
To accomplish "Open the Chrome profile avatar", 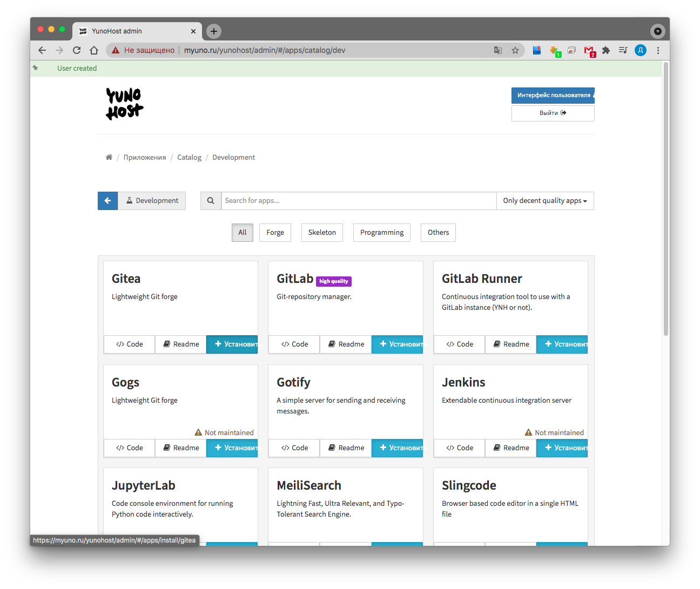I will [x=641, y=50].
